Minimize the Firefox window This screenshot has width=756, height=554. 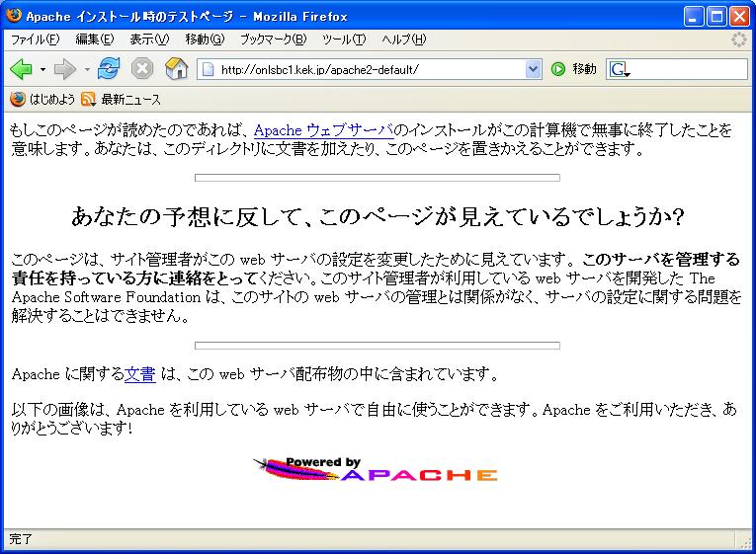[694, 17]
